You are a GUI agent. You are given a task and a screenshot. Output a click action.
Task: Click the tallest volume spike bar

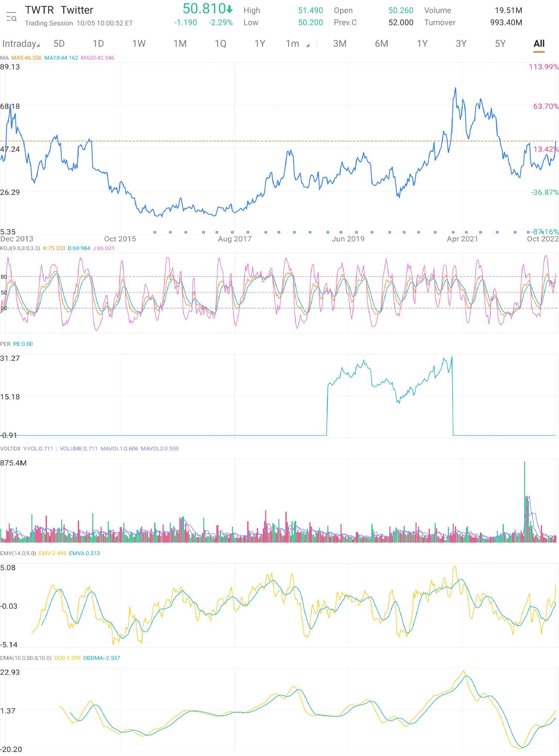pyautogui.click(x=524, y=501)
